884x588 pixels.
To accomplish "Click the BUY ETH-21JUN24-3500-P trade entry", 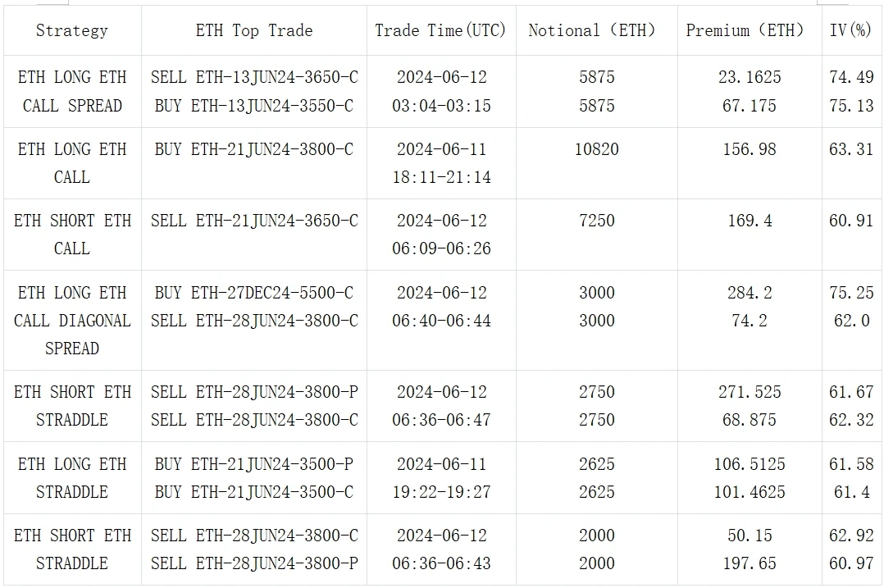I will pyautogui.click(x=254, y=464).
